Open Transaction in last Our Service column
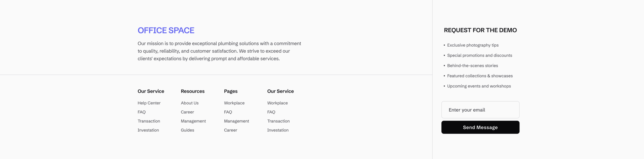The image size is (644, 159). pos(278,121)
